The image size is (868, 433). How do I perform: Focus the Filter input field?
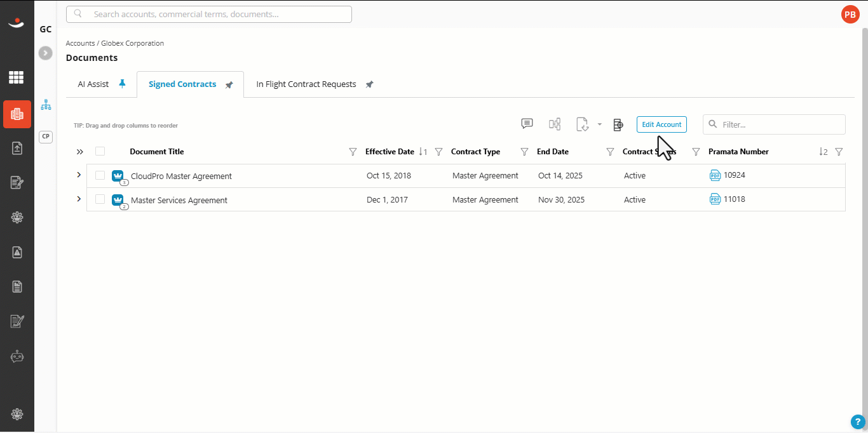tap(774, 124)
